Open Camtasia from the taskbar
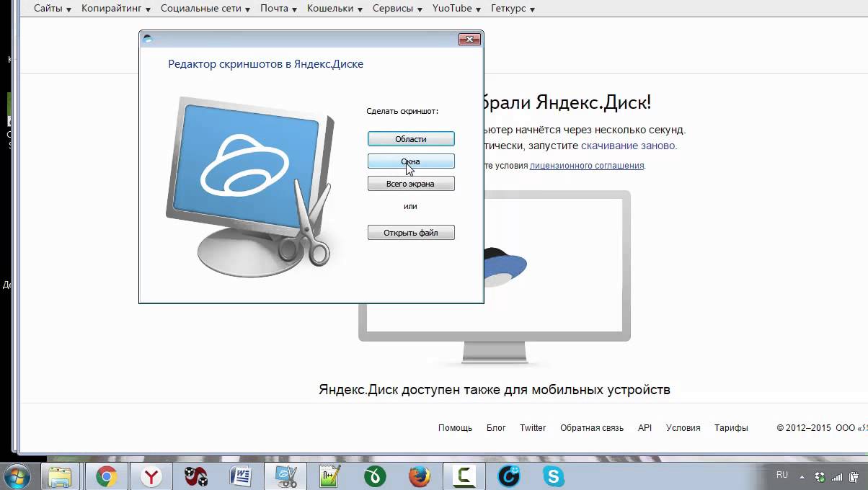This screenshot has height=490, width=868. 464,476
